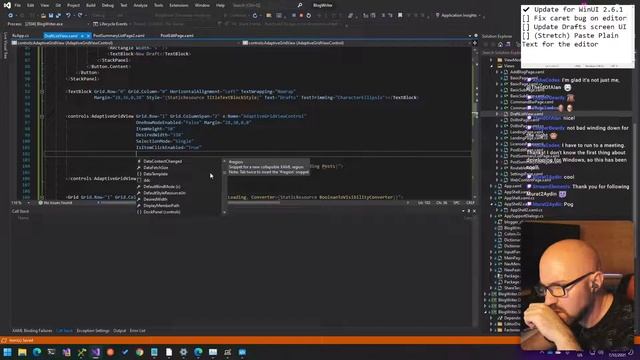Image resolution: width=640 pixels, height=360 pixels.
Task: Open the Analyze menu
Action: [140, 5]
